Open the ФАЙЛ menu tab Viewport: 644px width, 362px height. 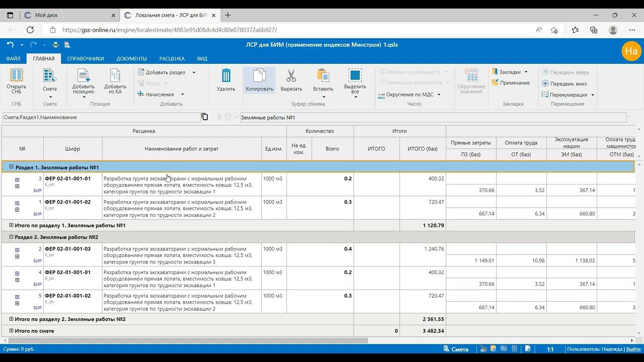pyautogui.click(x=14, y=59)
